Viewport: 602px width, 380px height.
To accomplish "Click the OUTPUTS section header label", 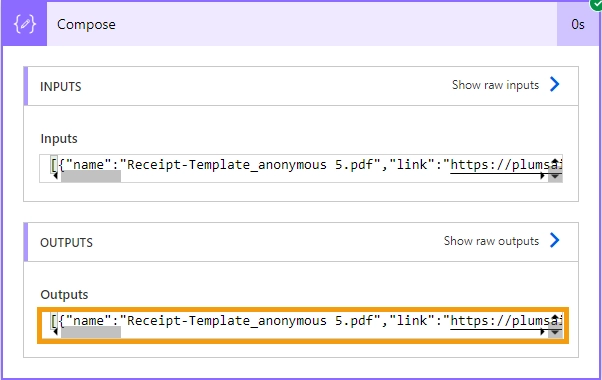I will click(x=66, y=243).
